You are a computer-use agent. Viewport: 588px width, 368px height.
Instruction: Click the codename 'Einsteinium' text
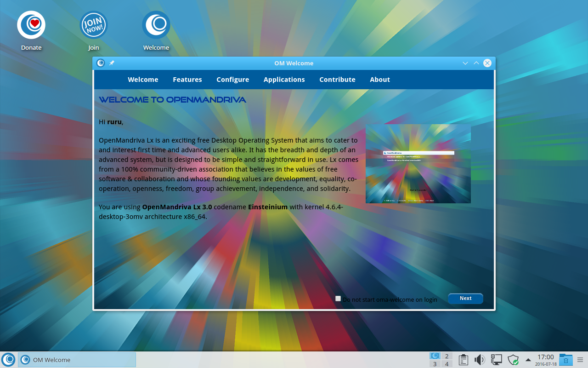pyautogui.click(x=268, y=207)
